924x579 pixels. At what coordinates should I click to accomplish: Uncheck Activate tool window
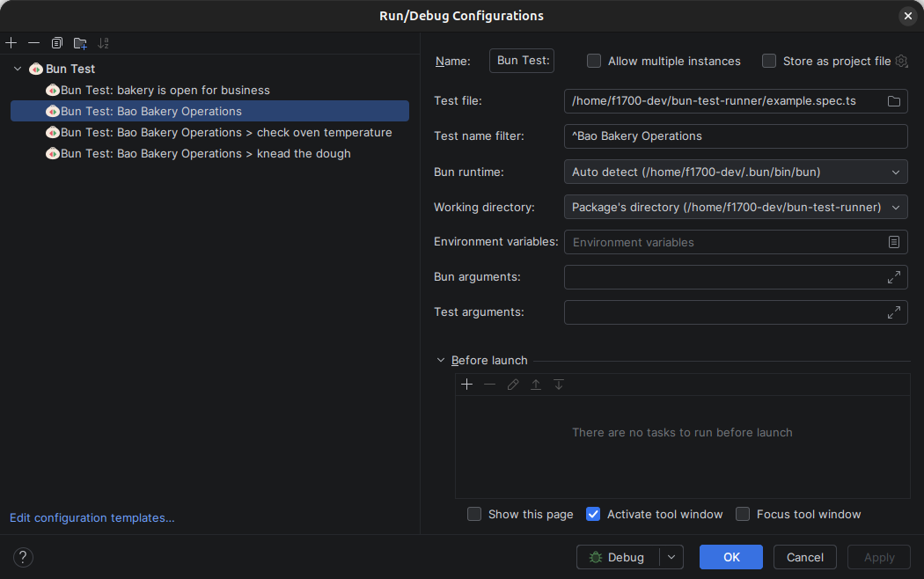click(593, 514)
